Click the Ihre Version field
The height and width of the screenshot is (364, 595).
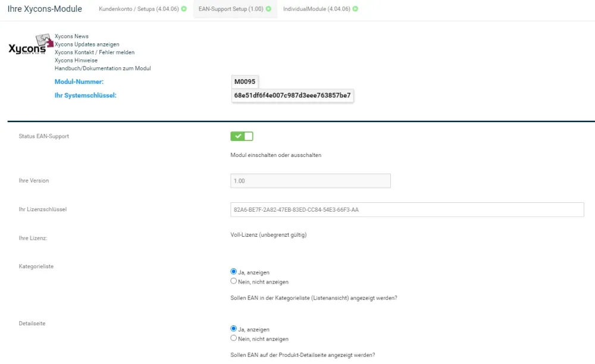pyautogui.click(x=311, y=181)
